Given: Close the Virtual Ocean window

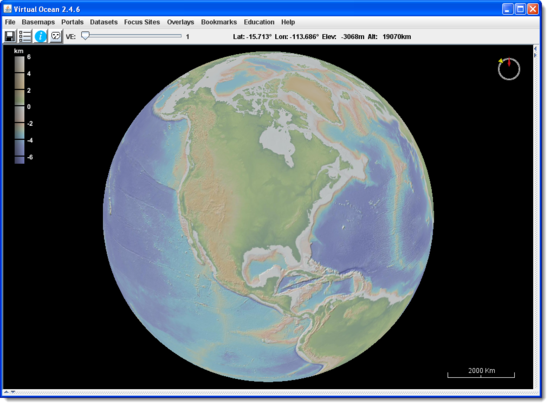Looking at the screenshot, I should tap(533, 9).
